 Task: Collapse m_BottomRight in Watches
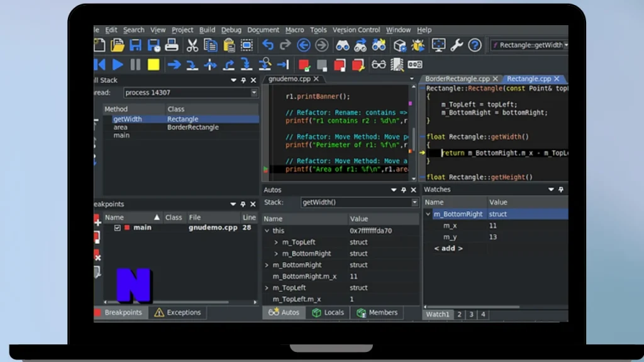point(428,214)
